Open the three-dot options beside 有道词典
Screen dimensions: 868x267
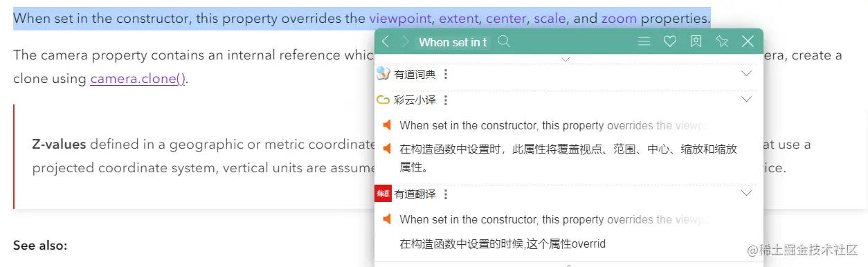446,74
